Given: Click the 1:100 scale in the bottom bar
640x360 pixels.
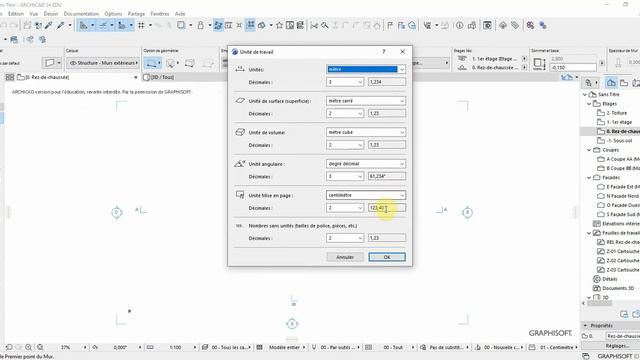Looking at the screenshot, I should [x=175, y=347].
